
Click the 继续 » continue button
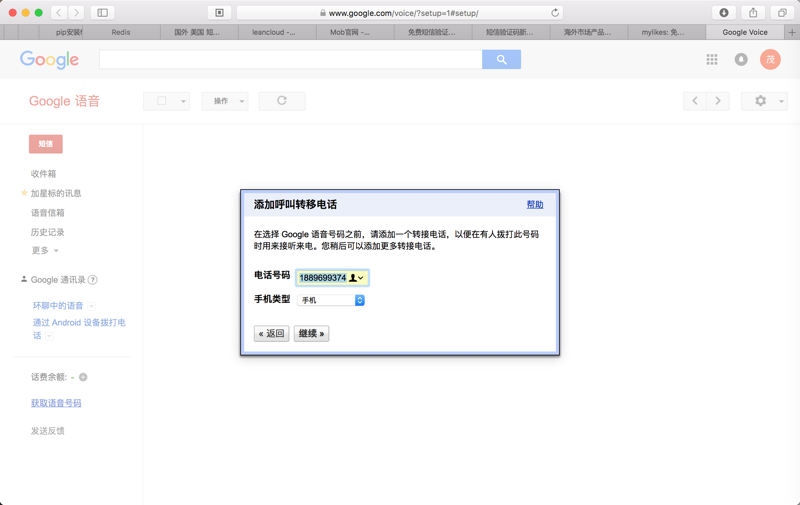[x=311, y=334]
